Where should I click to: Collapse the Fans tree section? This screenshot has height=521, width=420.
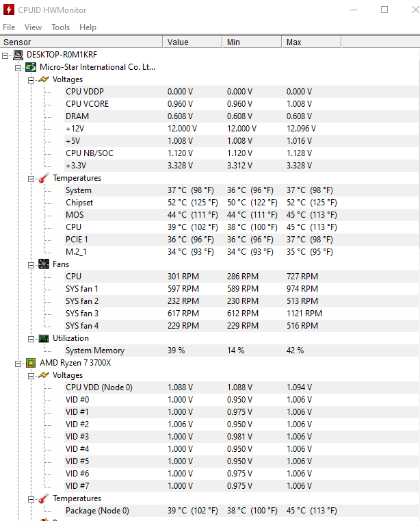click(x=31, y=264)
